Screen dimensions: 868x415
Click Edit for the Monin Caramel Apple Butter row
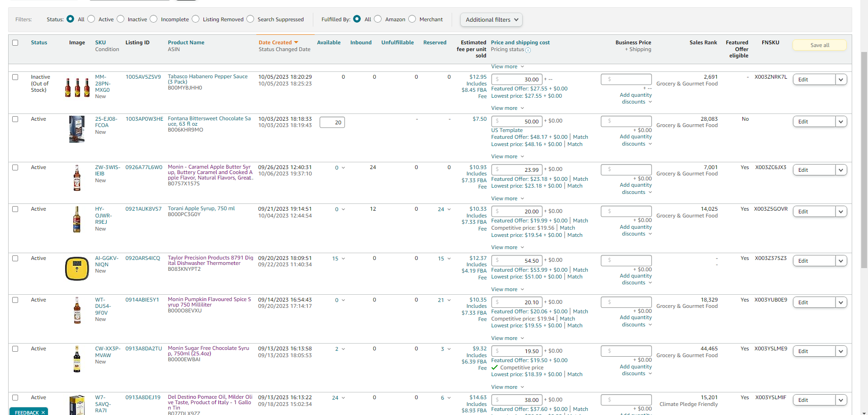(x=814, y=170)
